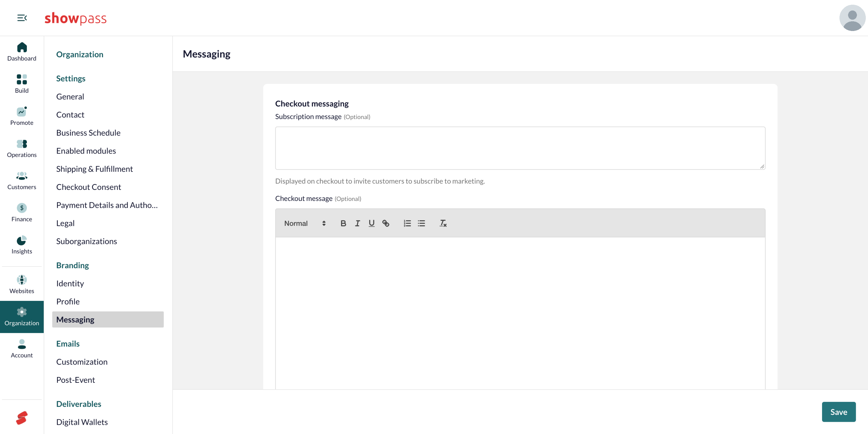
Task: Start a bulleted list in the editor
Action: 422,223
